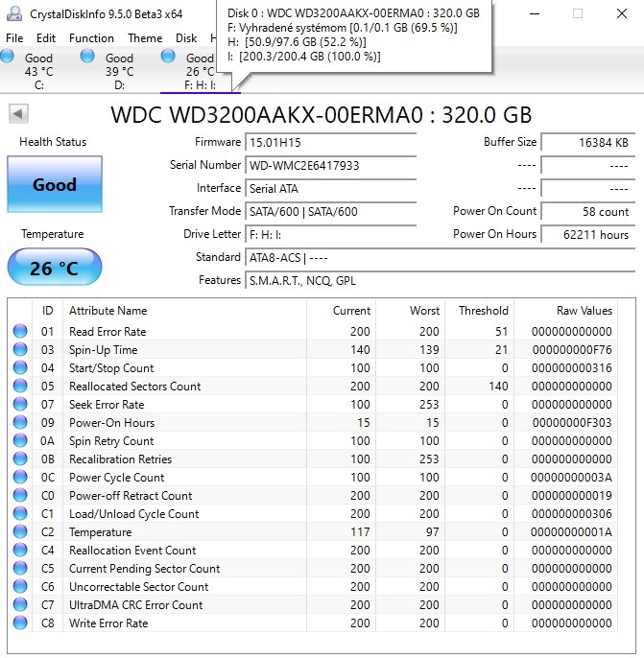The image size is (644, 658).
Task: Open the Theme menu
Action: [x=145, y=38]
